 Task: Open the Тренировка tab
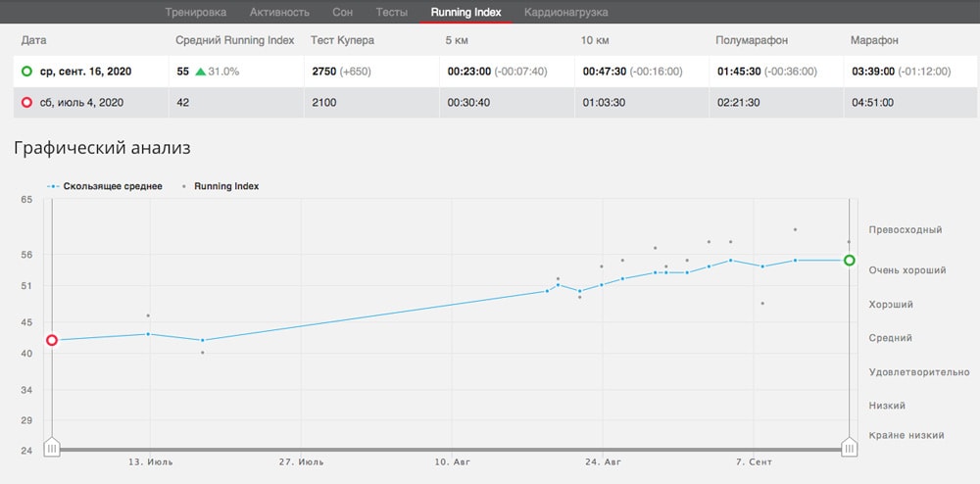pyautogui.click(x=195, y=13)
